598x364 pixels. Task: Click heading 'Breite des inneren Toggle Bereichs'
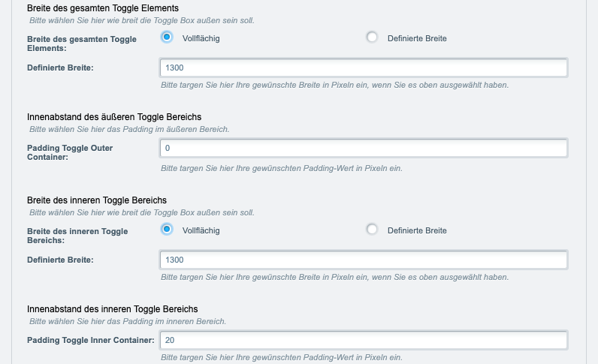coord(97,200)
